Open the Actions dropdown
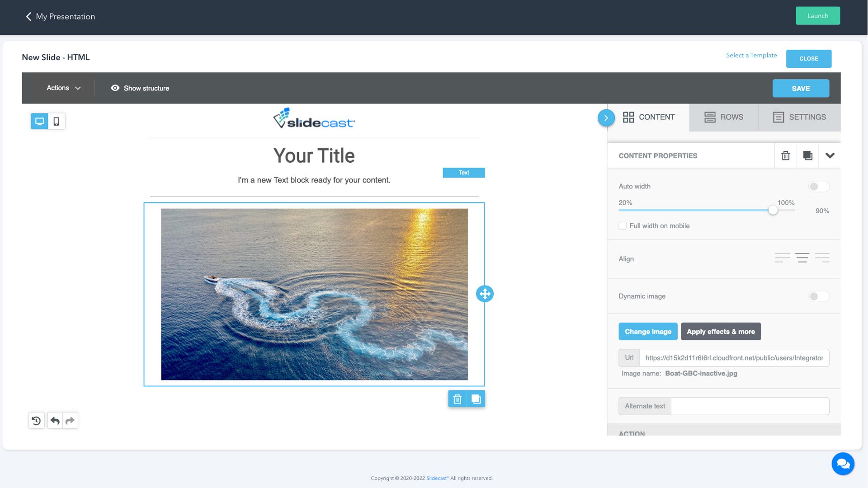The width and height of the screenshot is (868, 488). [63, 88]
